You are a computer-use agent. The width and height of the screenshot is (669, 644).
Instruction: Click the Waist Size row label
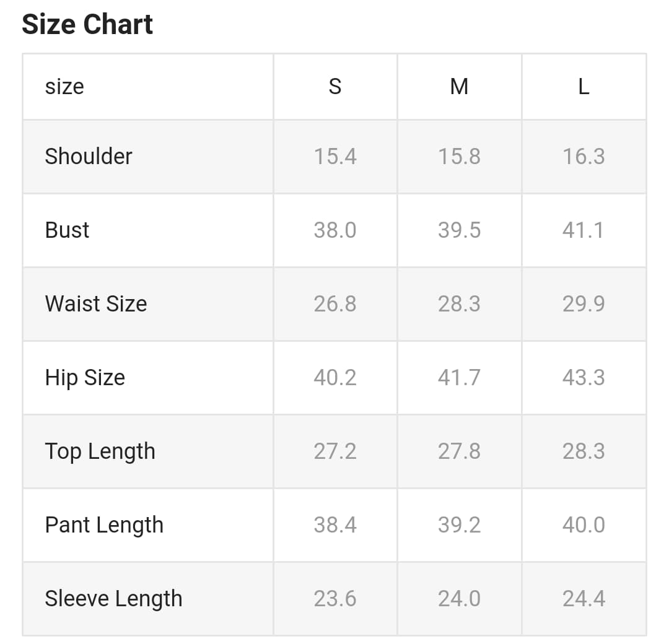coord(96,303)
